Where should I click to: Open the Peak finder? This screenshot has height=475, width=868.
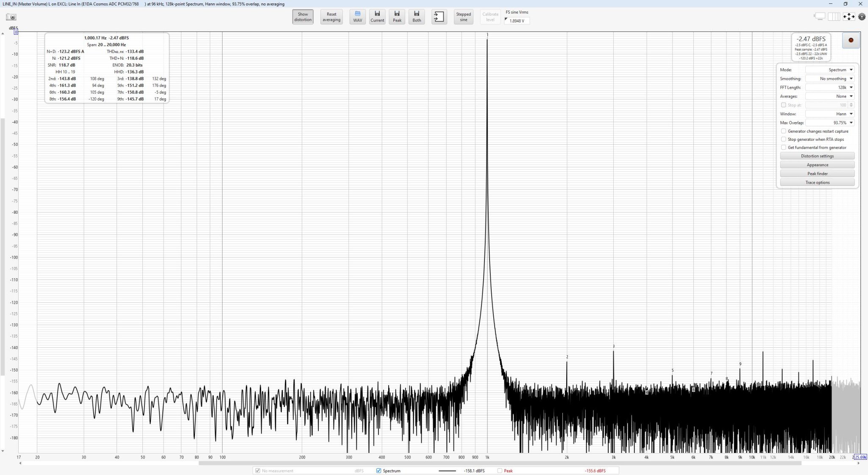[817, 173]
